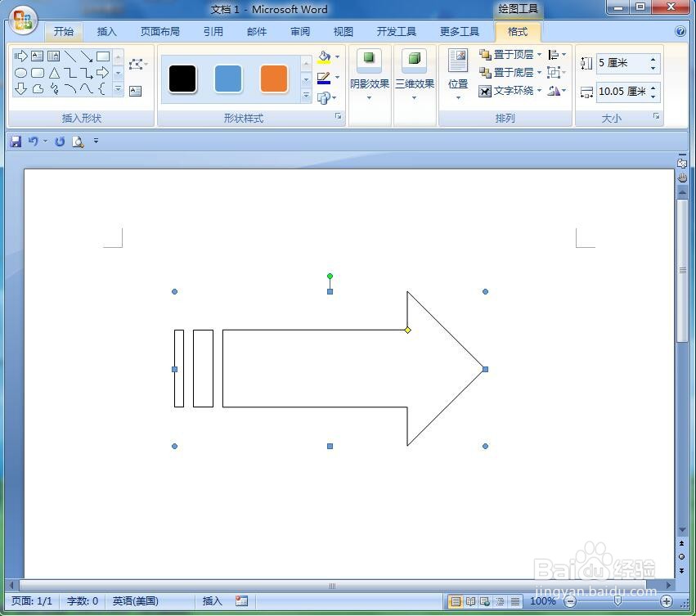Open the rotate objects dropdown
The image size is (696, 616).
tap(557, 91)
